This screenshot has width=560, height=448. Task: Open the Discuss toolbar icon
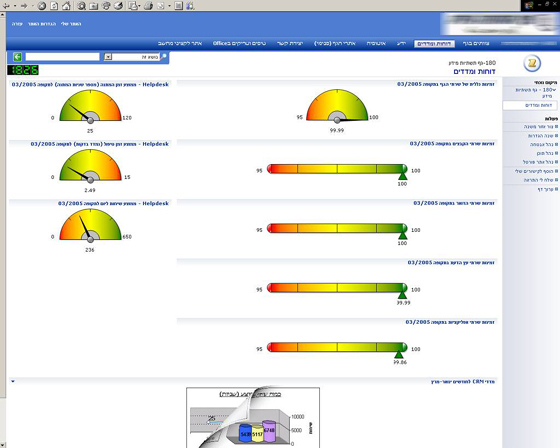coord(179,6)
